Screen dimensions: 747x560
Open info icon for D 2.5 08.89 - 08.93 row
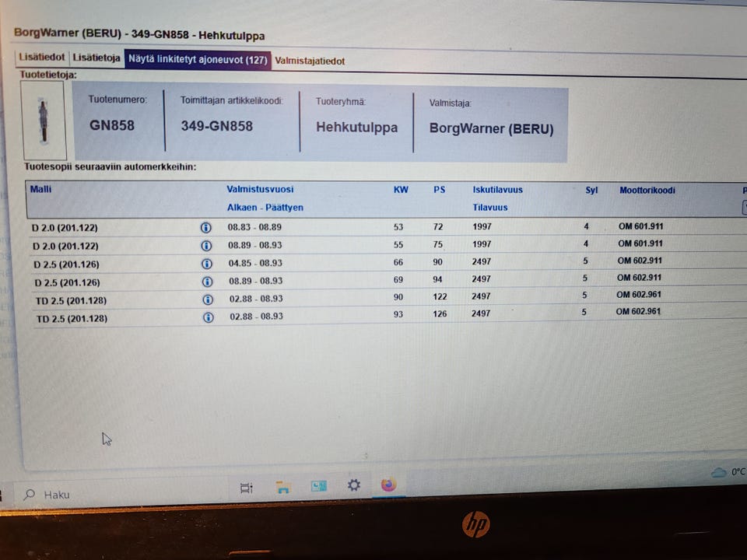[x=207, y=282]
